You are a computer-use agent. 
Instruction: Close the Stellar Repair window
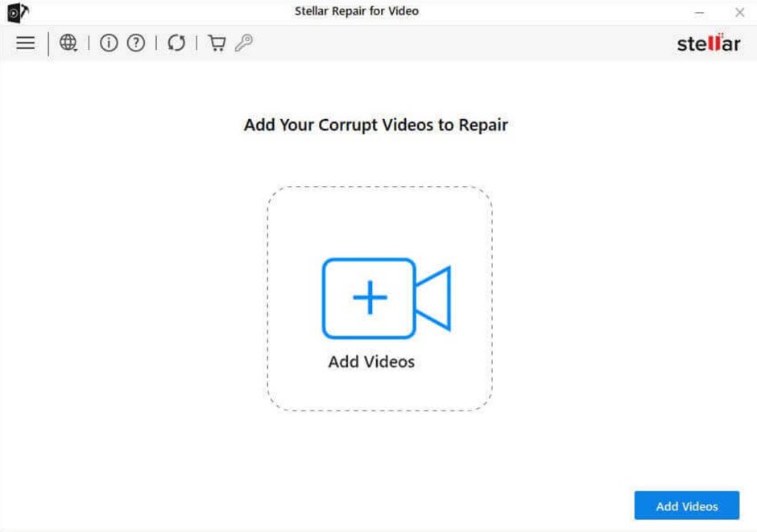click(x=739, y=11)
